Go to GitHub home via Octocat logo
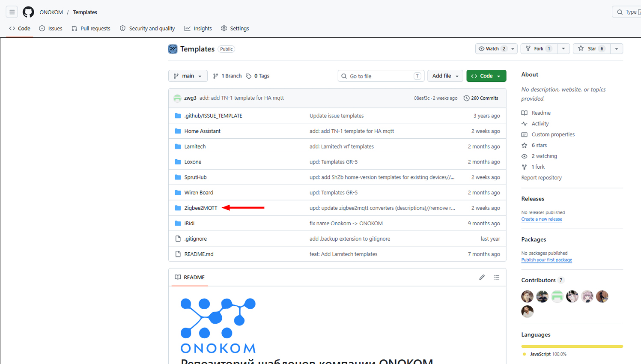Screen dimensions: 641x364 click(28, 12)
